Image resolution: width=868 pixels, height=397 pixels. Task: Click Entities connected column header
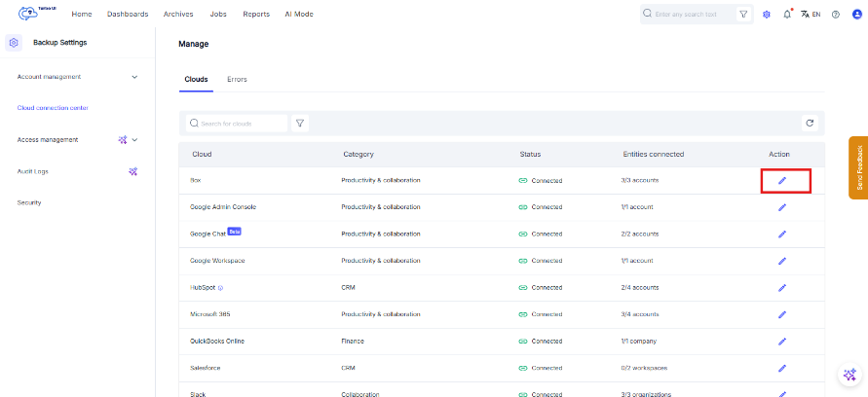[x=654, y=155]
